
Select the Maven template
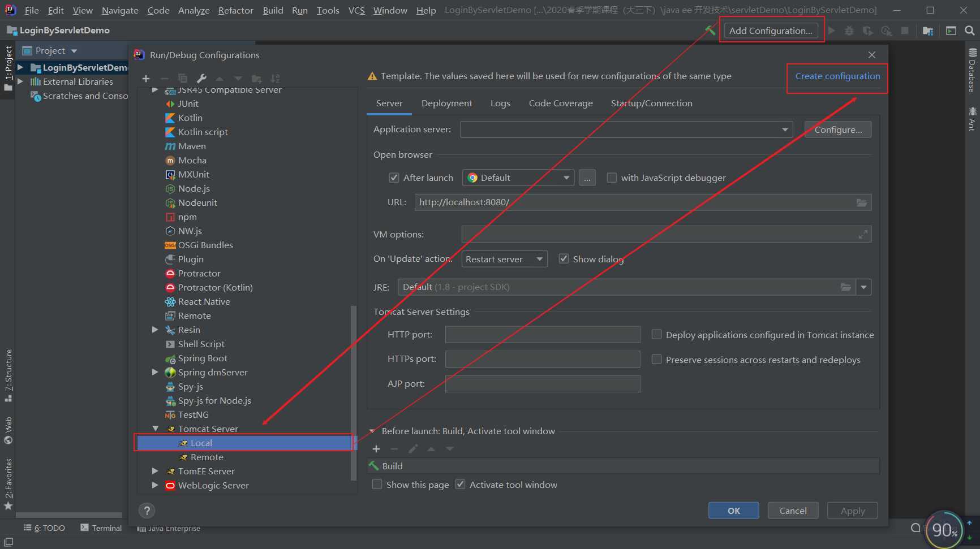[x=192, y=146]
